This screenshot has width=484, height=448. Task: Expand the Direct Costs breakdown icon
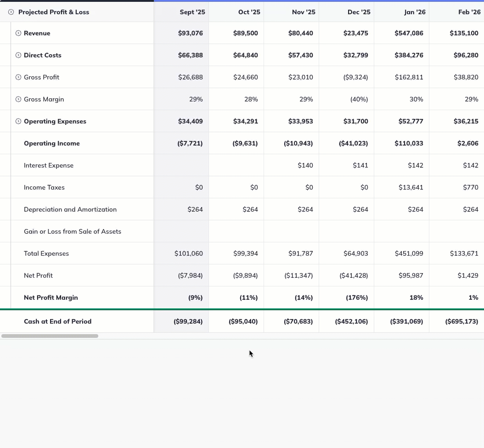(x=17, y=55)
